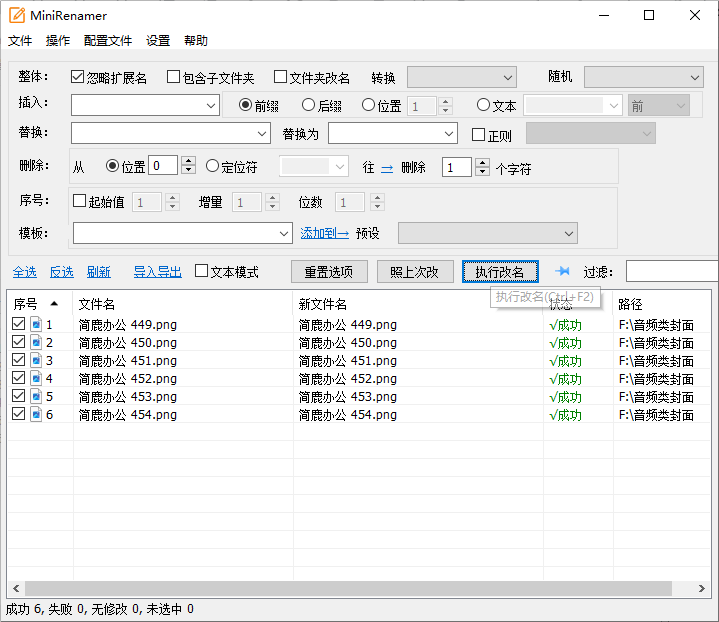The image size is (719, 622).
Task: Open the disabled dropdown next to 正则
Action: (591, 133)
